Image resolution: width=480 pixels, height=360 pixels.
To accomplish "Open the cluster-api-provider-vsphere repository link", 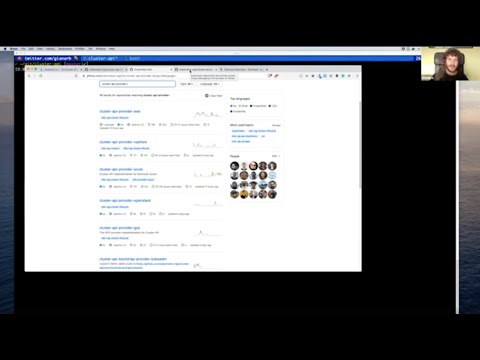I will pyautogui.click(x=123, y=142).
